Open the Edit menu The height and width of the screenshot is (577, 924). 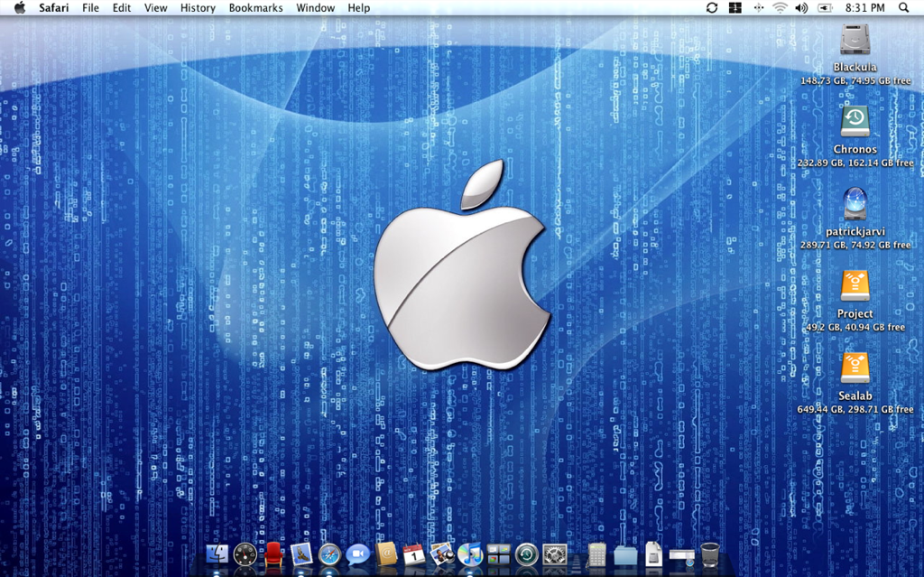(x=122, y=7)
